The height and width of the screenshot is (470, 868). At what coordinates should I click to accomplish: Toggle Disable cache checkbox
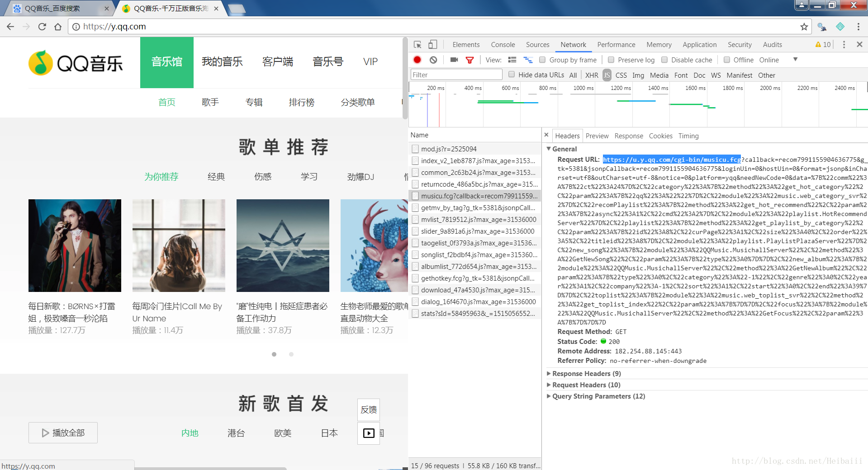point(664,60)
